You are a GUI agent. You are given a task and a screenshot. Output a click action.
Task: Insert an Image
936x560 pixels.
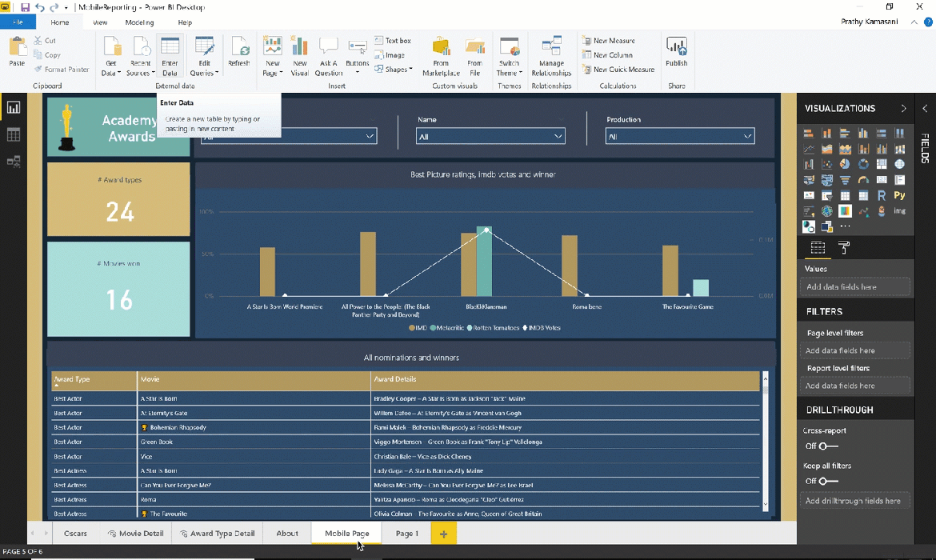390,55
